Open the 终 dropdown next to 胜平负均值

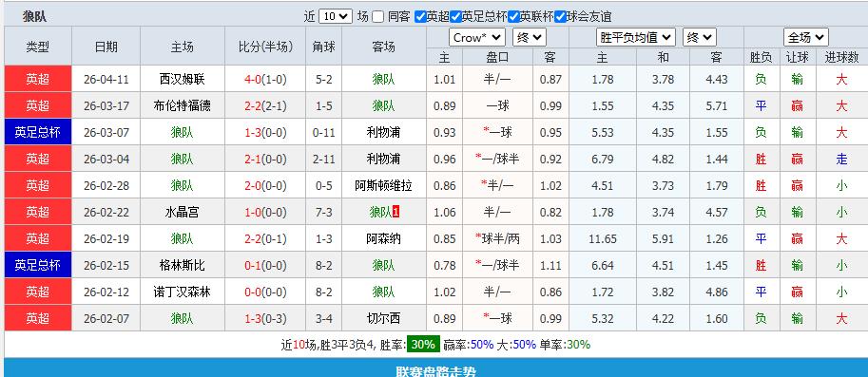(700, 38)
